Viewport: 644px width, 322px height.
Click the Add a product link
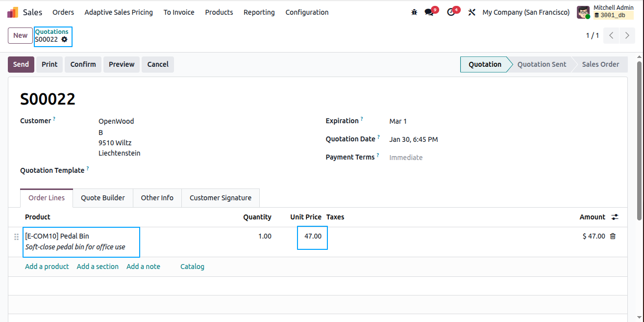(47, 267)
